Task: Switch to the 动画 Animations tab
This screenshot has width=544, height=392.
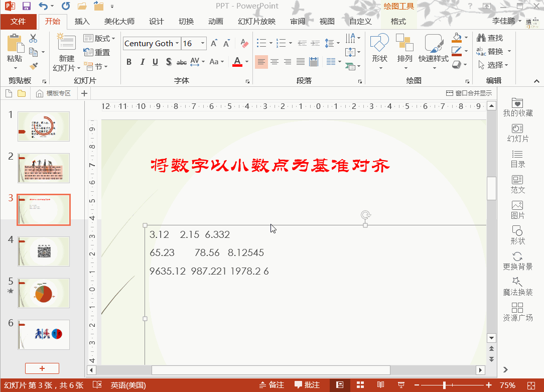Action: click(215, 22)
